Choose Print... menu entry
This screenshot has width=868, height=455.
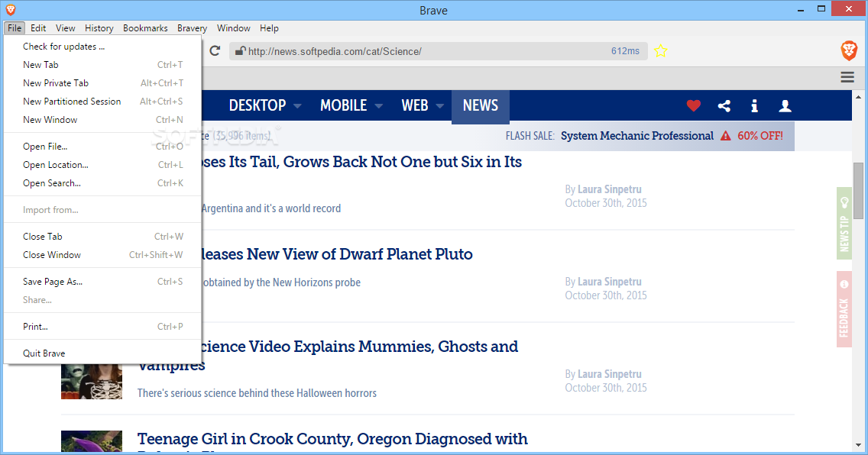pos(102,327)
